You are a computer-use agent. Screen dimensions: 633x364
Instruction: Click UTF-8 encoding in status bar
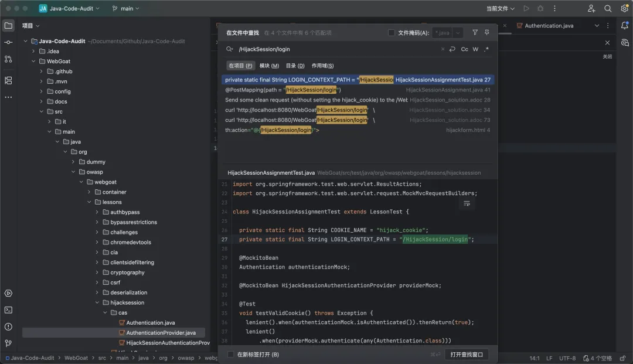(x=567, y=358)
